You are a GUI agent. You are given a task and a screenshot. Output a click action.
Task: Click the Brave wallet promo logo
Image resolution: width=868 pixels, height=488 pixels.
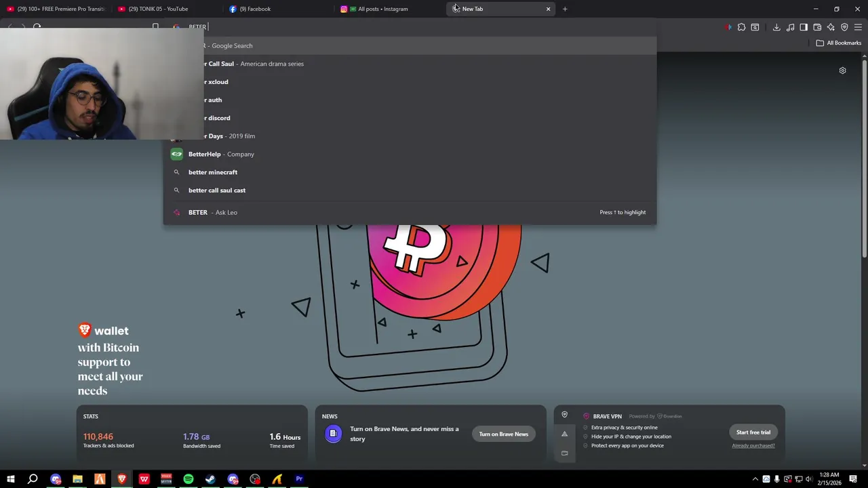[x=103, y=331]
